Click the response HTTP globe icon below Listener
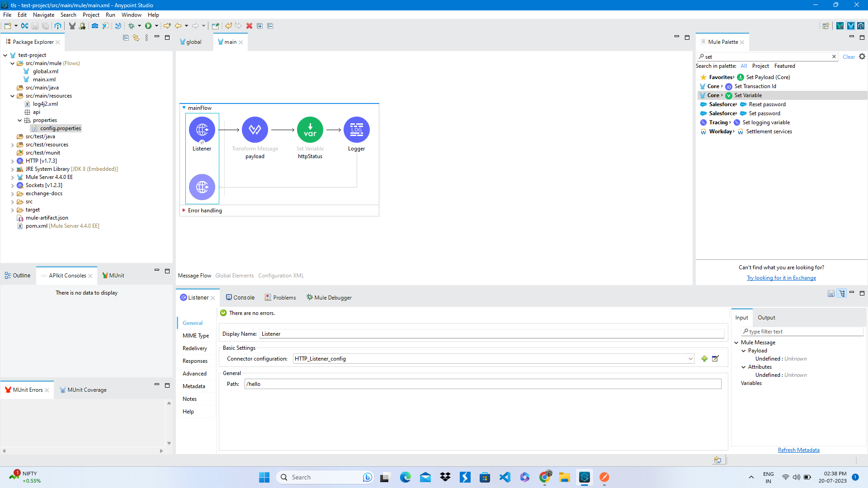The image size is (868, 488). 202,187
